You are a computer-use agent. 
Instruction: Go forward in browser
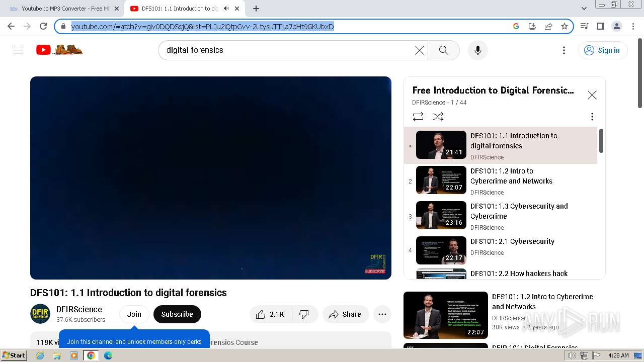[27, 26]
